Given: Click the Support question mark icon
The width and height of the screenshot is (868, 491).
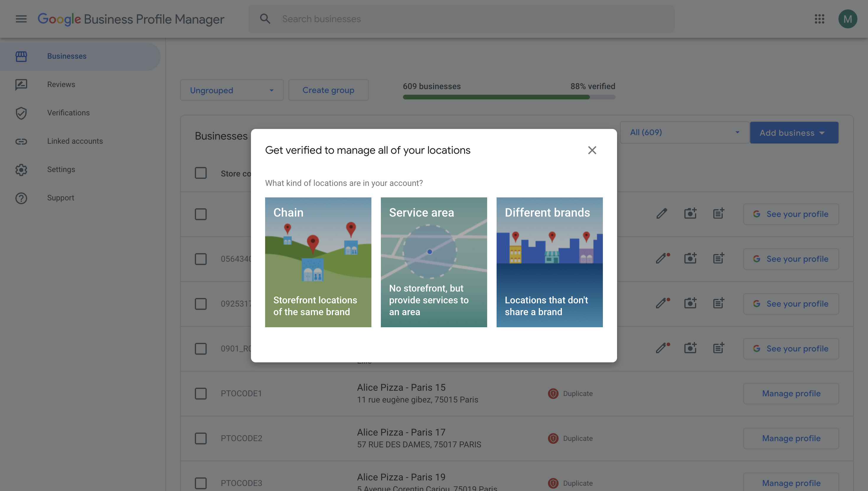Looking at the screenshot, I should (21, 198).
